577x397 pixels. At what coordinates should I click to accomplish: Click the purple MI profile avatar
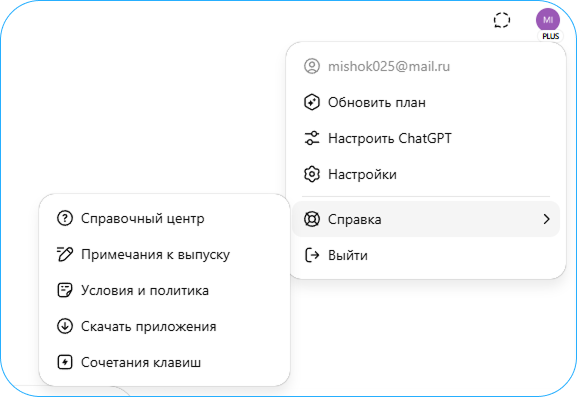click(548, 20)
